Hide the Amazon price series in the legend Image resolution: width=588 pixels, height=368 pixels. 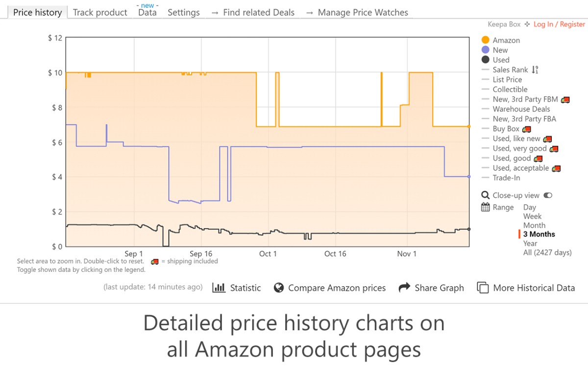coord(506,40)
